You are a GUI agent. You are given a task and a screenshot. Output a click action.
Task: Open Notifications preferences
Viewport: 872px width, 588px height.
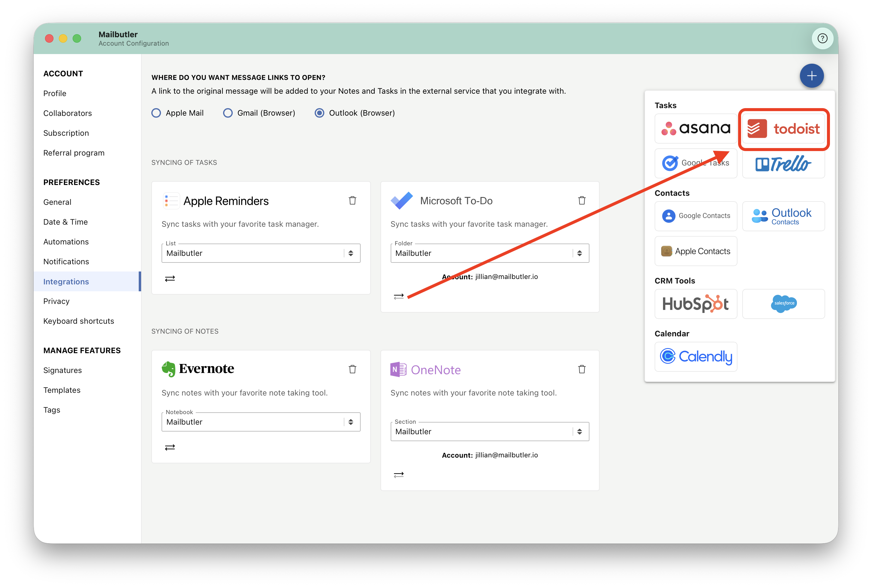[x=66, y=262]
